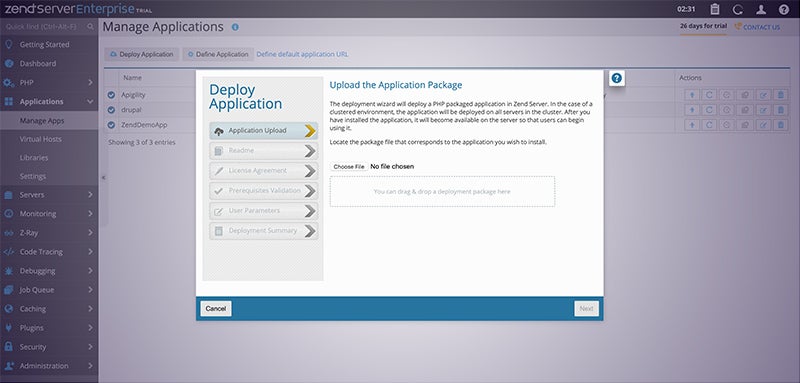Image resolution: width=800 pixels, height=383 pixels.
Task: Expand the Code Tracing section chevron
Action: coord(90,251)
